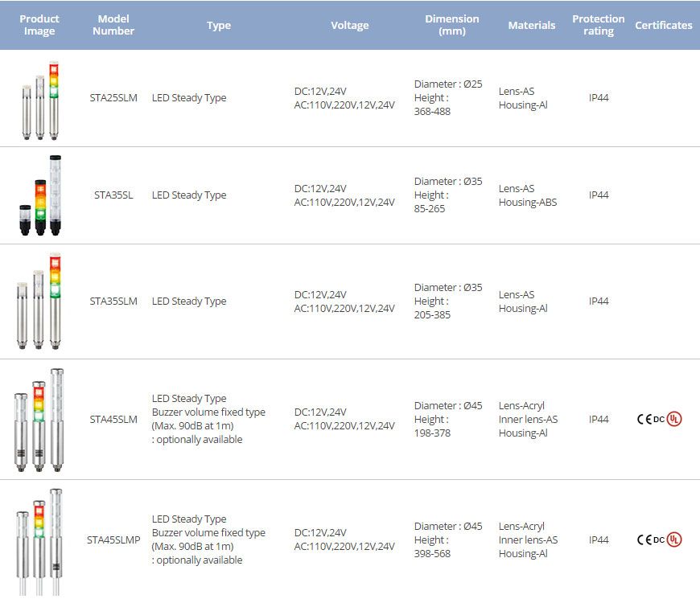Click the UL certificate icon for STA45SLM
700x599 pixels.
pos(674,419)
